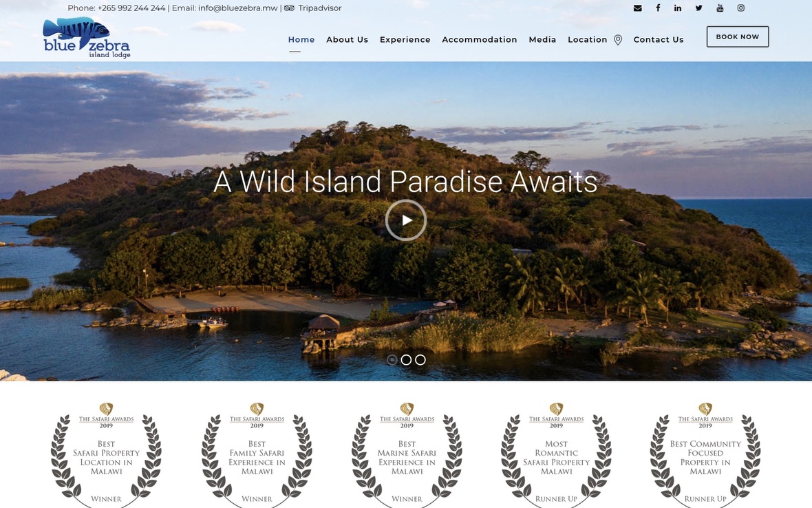
Task: Select the third slide indicator dot
Action: point(420,359)
